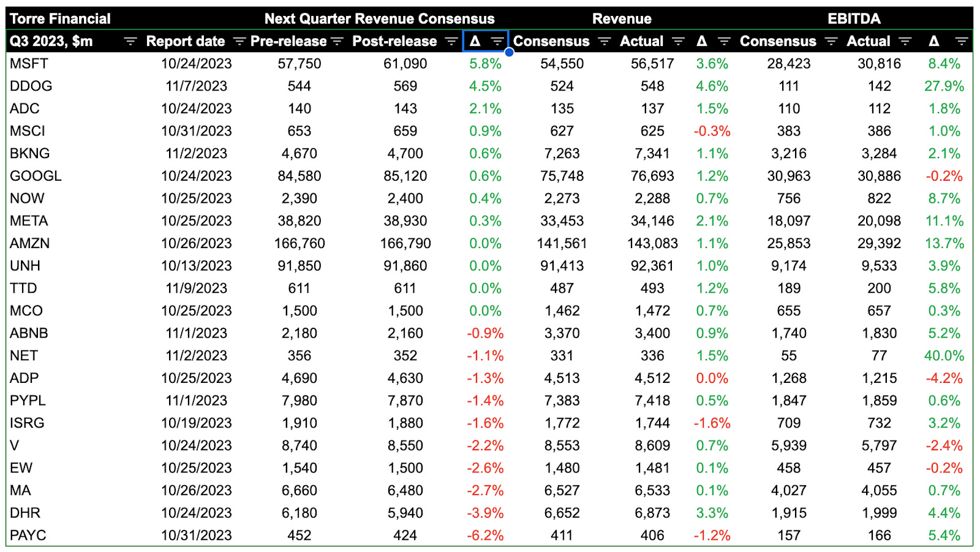Screen dimensions: 980x552
Task: Select the NET ticker cell
Action: coord(24,356)
